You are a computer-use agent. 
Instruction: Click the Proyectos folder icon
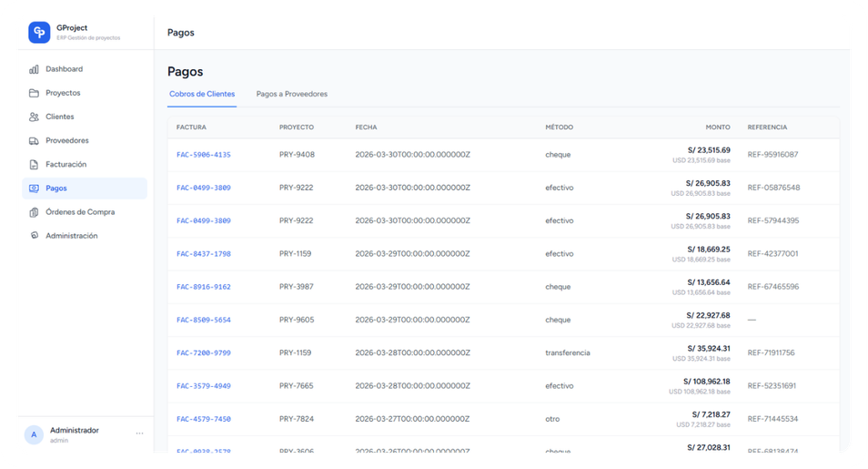point(34,93)
